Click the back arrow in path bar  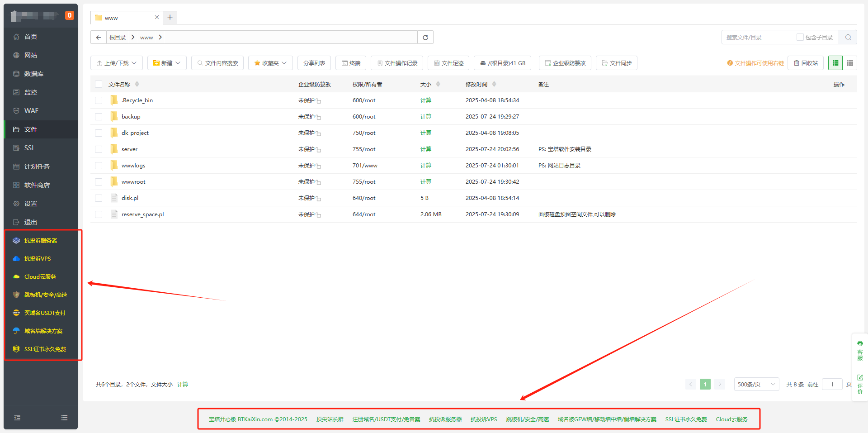tap(99, 37)
